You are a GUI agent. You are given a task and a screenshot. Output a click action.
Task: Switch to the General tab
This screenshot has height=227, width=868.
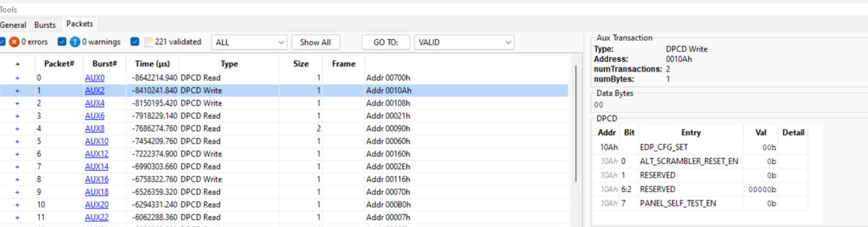pyautogui.click(x=13, y=25)
